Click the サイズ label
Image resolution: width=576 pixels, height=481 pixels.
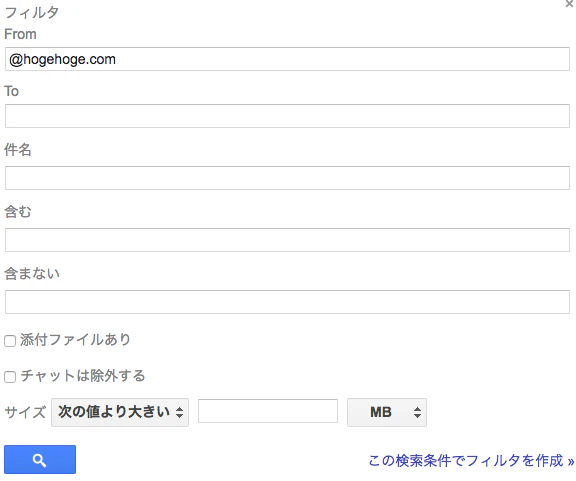point(25,412)
